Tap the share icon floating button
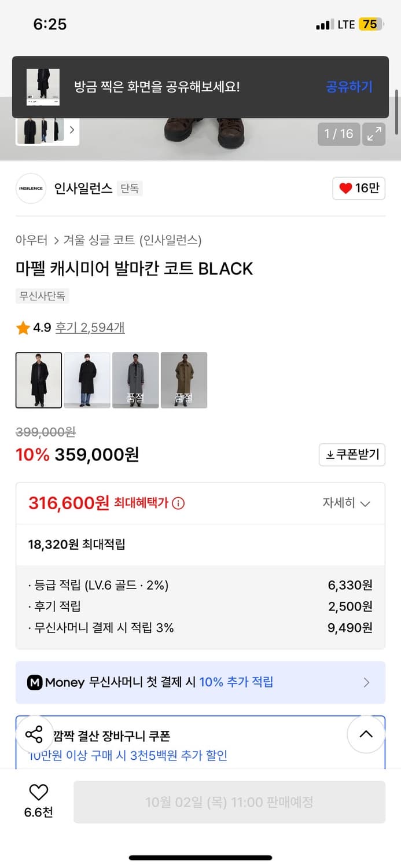This screenshot has height=868, width=401. 34,735
